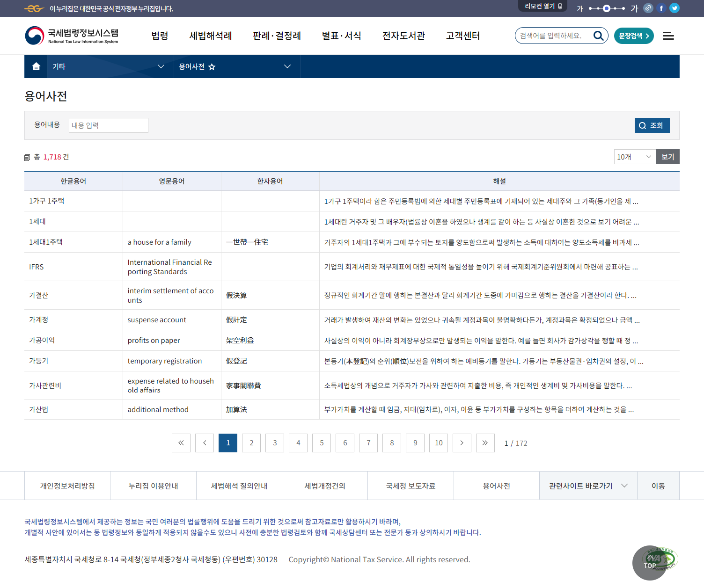704x588 pixels.
Task: Expand the 기타 breadcrumb dropdown
Action: [161, 66]
